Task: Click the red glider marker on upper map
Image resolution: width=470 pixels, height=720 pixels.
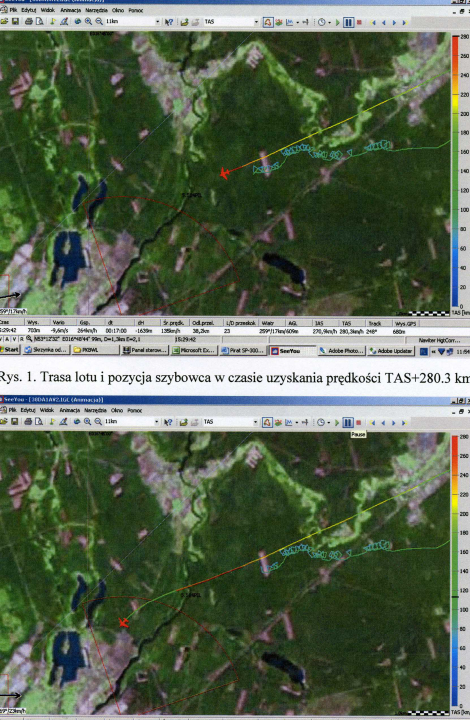Action: (224, 174)
